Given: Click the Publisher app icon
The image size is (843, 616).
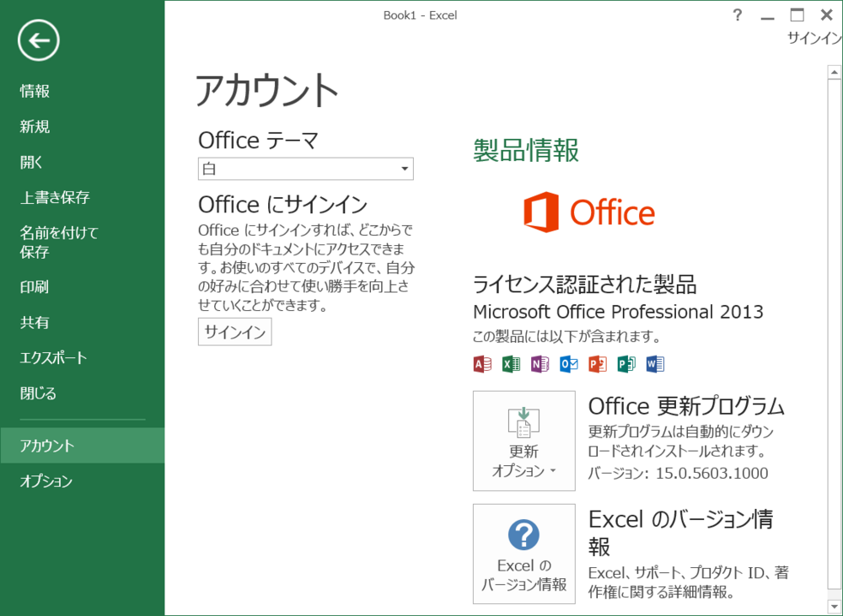Looking at the screenshot, I should (x=626, y=364).
